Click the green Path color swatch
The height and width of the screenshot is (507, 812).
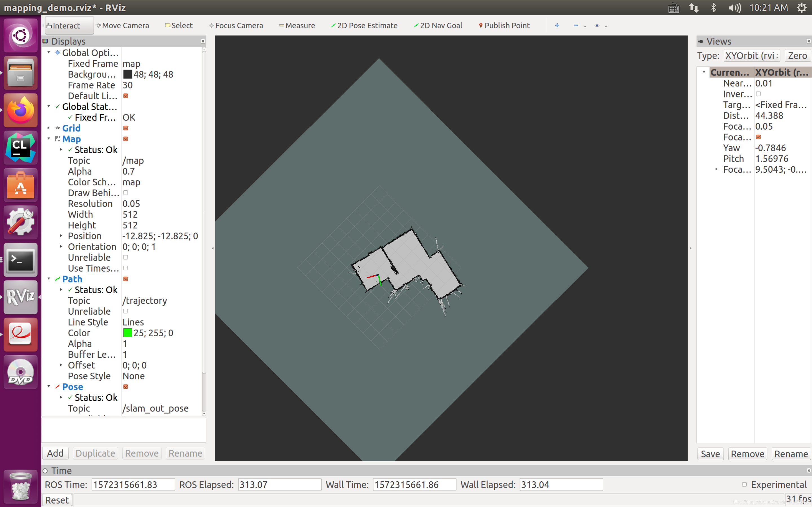(x=127, y=333)
